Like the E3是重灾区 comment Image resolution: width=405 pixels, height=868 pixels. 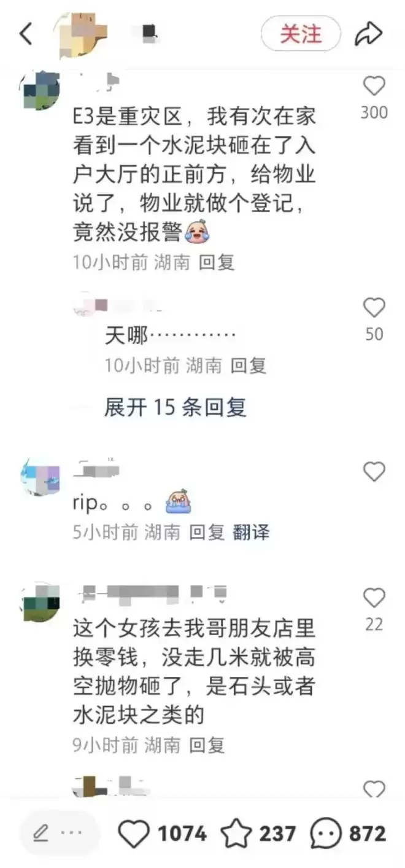[x=374, y=86]
